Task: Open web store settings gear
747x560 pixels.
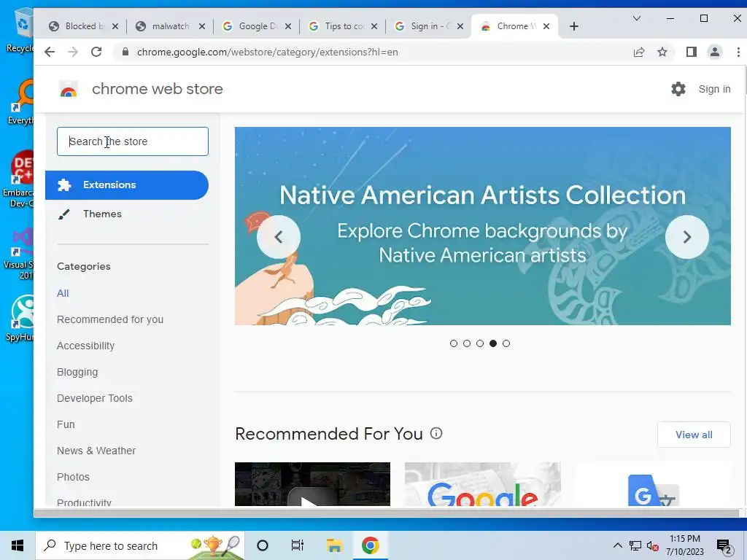Action: coord(678,89)
